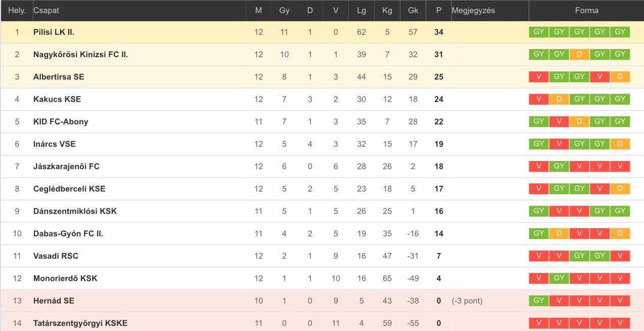Open the Tatárszentgyörgyi KSKE team link

[80, 323]
